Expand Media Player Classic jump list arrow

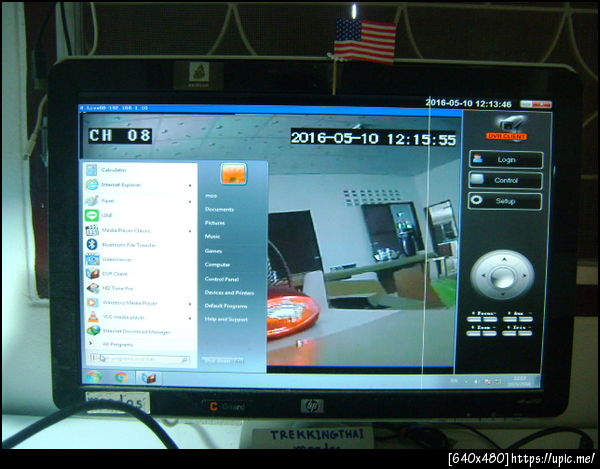[x=190, y=231]
